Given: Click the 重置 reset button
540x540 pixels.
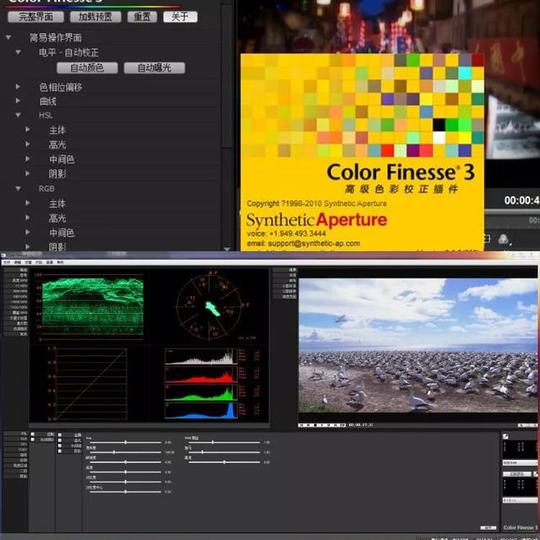Looking at the screenshot, I should point(142,17).
